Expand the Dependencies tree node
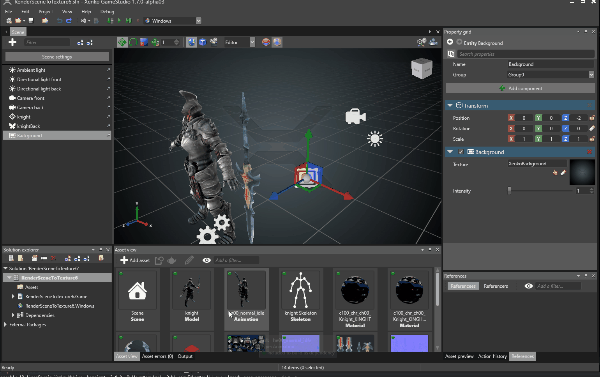Screen dimensions: 600x377 pyautogui.click(x=13, y=315)
